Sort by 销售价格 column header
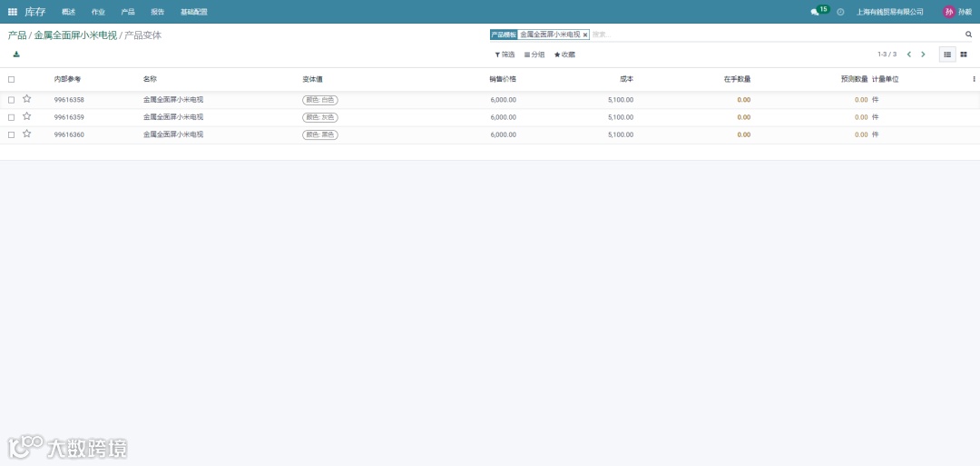 pos(503,79)
